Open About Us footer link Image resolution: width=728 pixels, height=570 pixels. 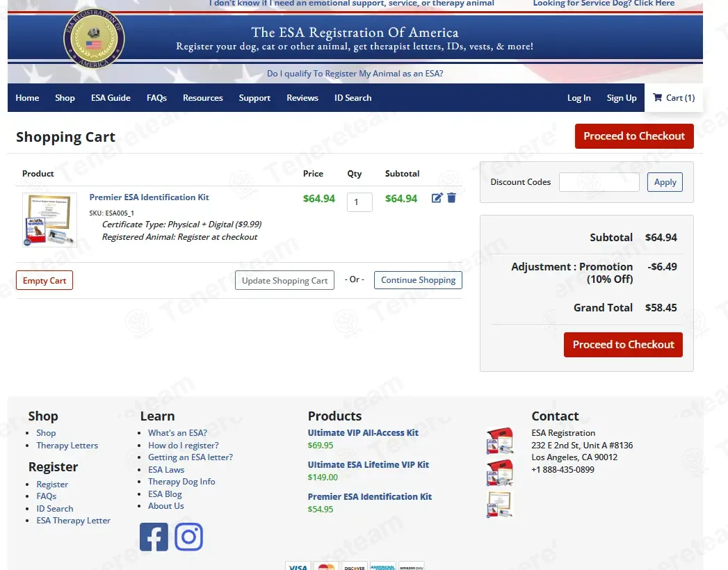(165, 506)
